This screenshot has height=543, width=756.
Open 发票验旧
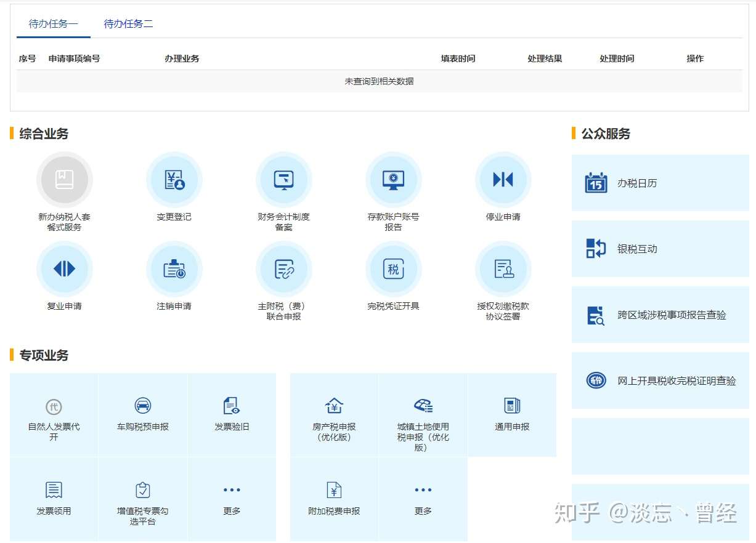(x=232, y=414)
